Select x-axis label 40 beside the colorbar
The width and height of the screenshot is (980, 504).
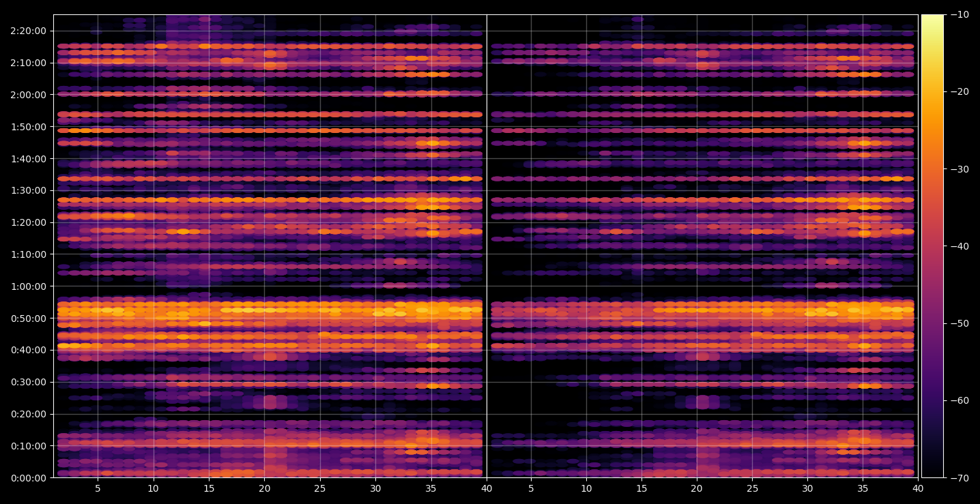click(918, 489)
